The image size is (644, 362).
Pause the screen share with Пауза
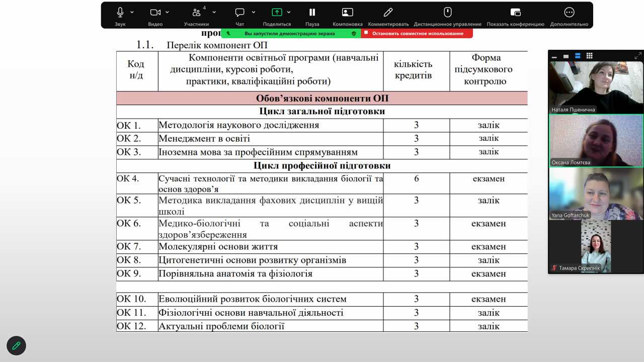click(x=312, y=13)
